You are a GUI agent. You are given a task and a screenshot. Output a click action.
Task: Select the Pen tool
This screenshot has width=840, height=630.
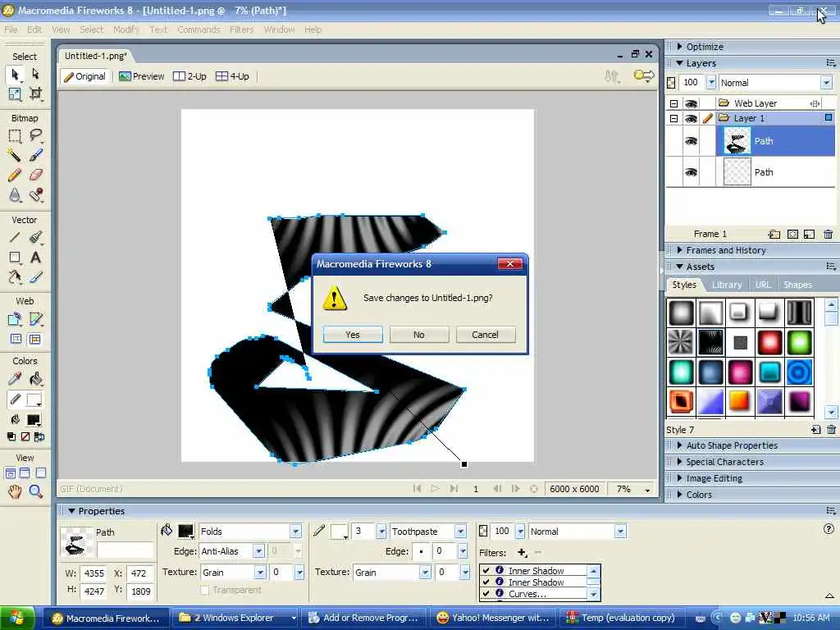[x=35, y=237]
